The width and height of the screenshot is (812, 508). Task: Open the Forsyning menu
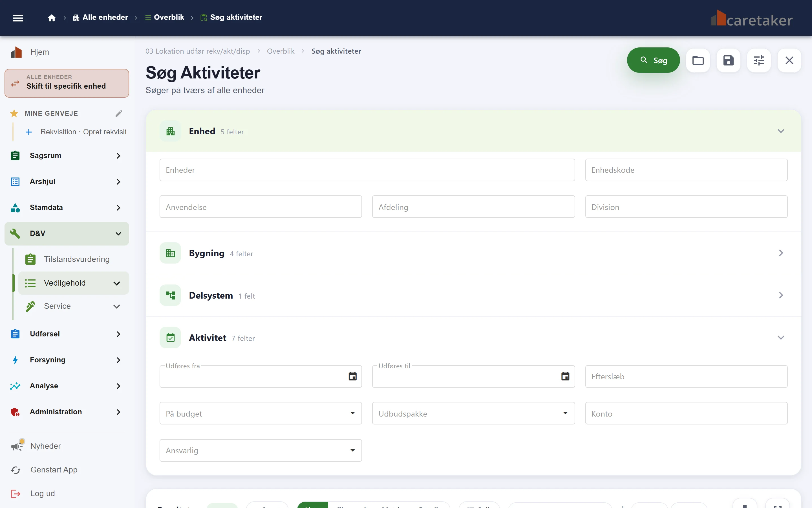point(67,360)
